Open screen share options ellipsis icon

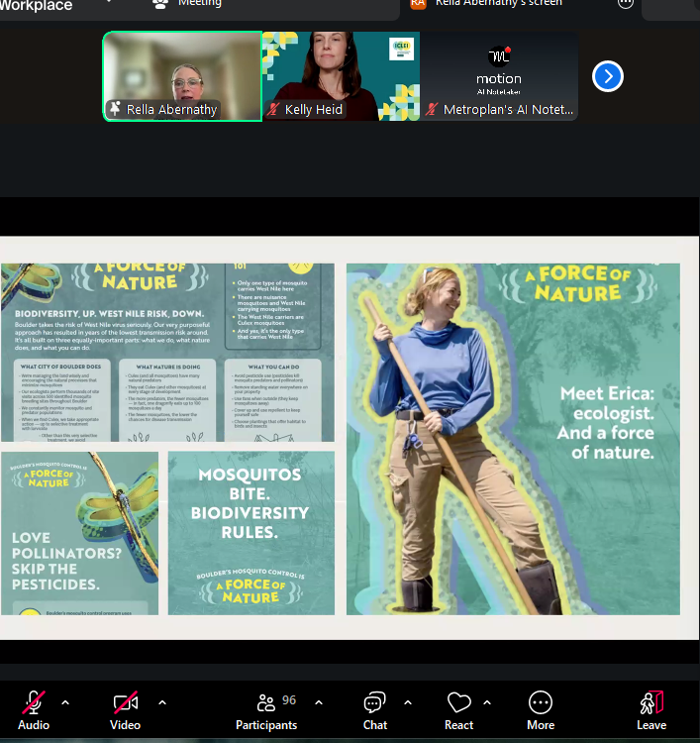click(x=625, y=4)
